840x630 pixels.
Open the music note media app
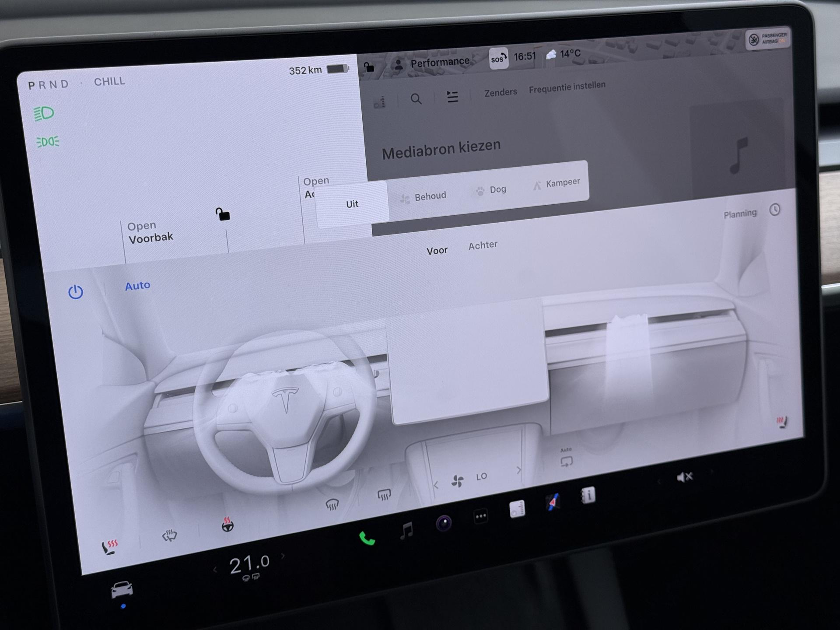pos(406,531)
